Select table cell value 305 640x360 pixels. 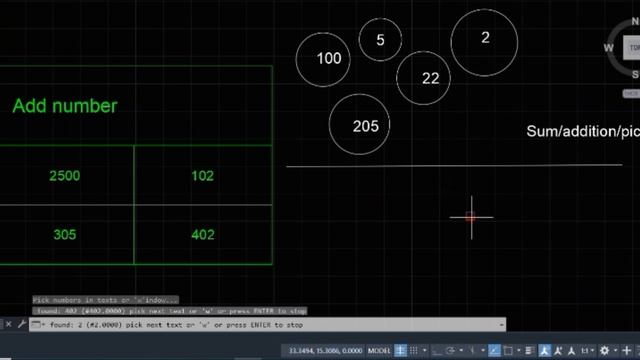click(64, 235)
